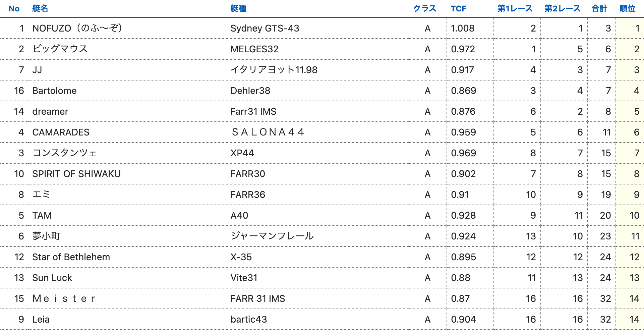
Task: Click the No column header
Action: coord(14,9)
